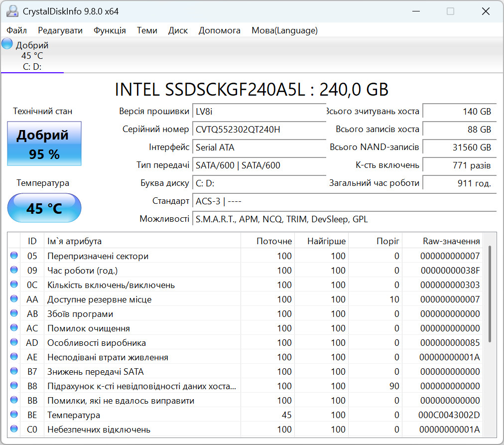Screen dimensions: 504x445
Task: Click the Технічний стан label
Action: click(42, 111)
